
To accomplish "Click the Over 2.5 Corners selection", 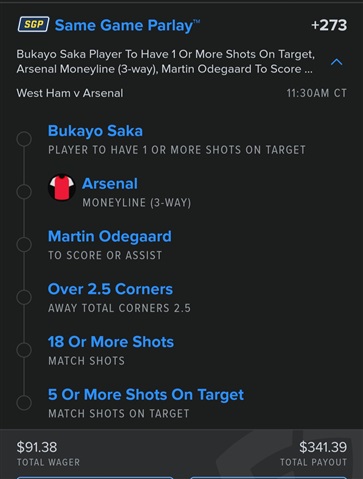I will (110, 289).
